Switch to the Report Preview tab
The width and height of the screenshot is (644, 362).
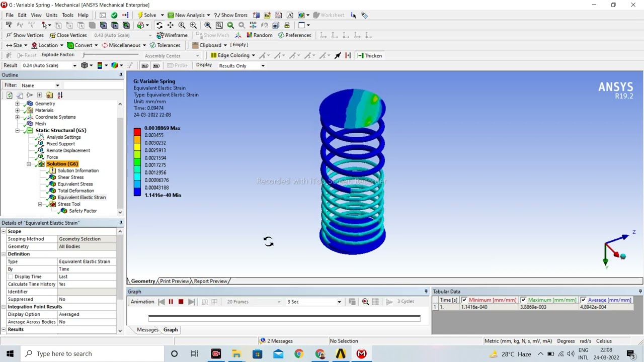210,281
